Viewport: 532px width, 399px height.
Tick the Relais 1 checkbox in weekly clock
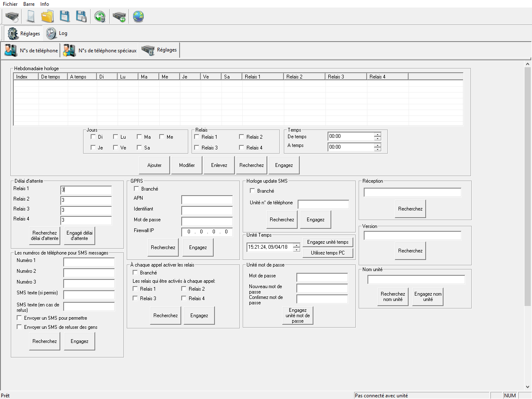pos(197,137)
